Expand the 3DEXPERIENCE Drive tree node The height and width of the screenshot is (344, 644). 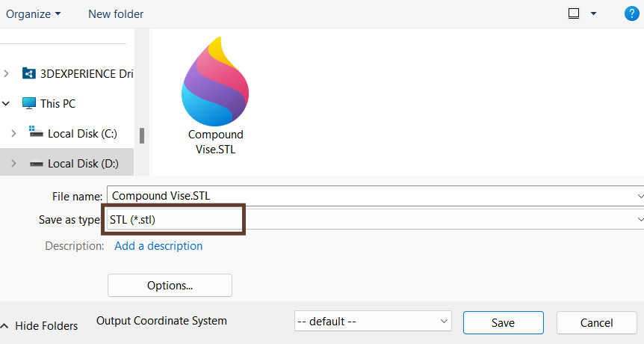(x=7, y=73)
